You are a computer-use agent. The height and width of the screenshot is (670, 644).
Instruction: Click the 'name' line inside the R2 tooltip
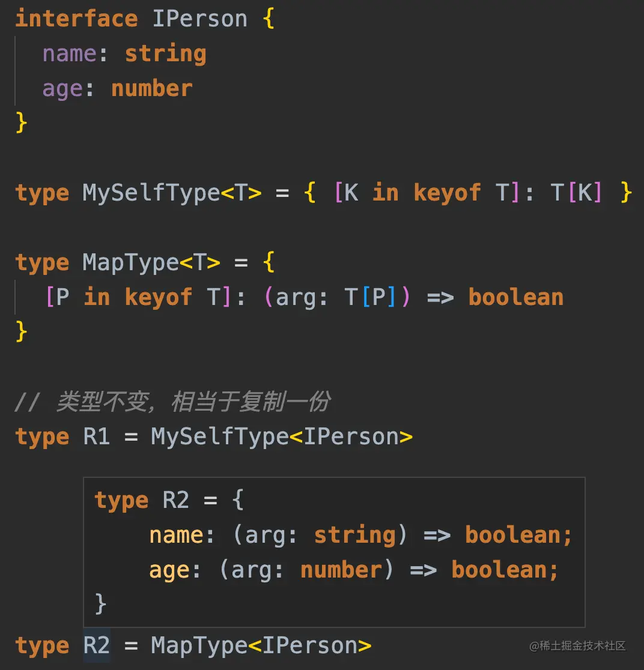click(360, 535)
